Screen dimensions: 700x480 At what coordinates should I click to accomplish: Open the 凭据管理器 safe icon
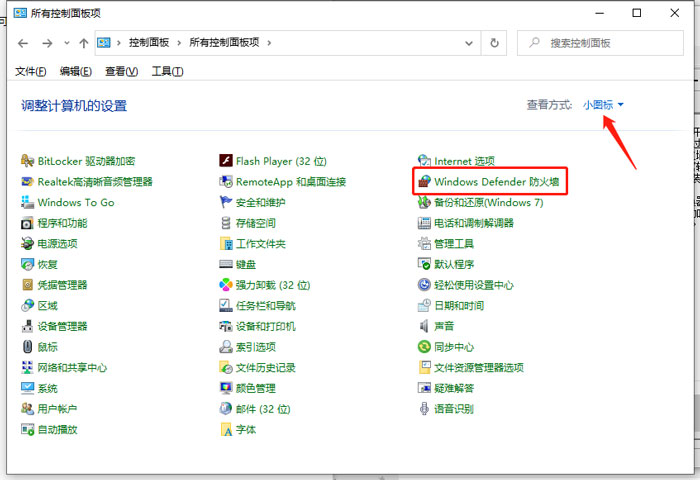point(27,285)
